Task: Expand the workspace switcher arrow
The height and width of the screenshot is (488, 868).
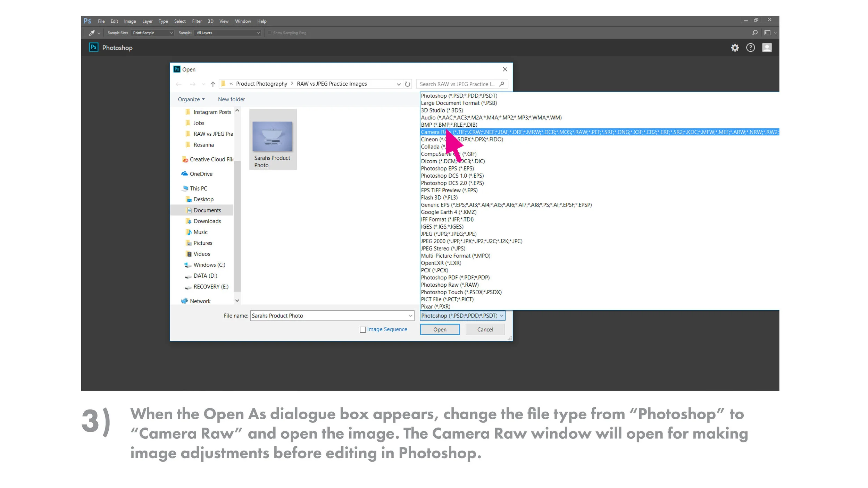Action: click(775, 33)
